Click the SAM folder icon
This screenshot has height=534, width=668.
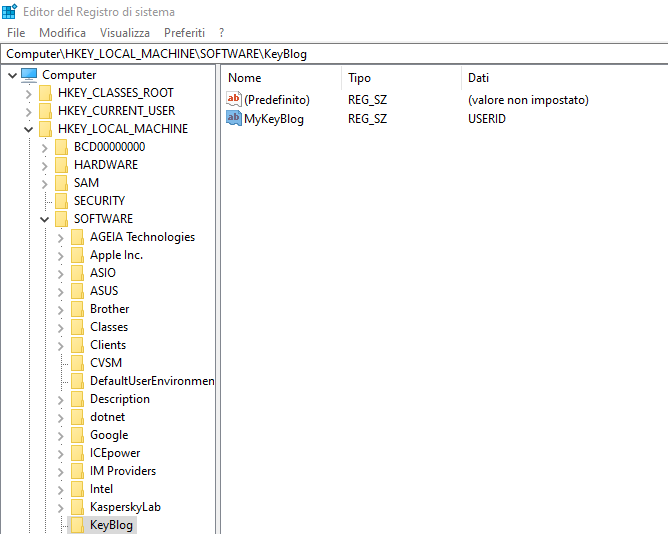pyautogui.click(x=61, y=183)
